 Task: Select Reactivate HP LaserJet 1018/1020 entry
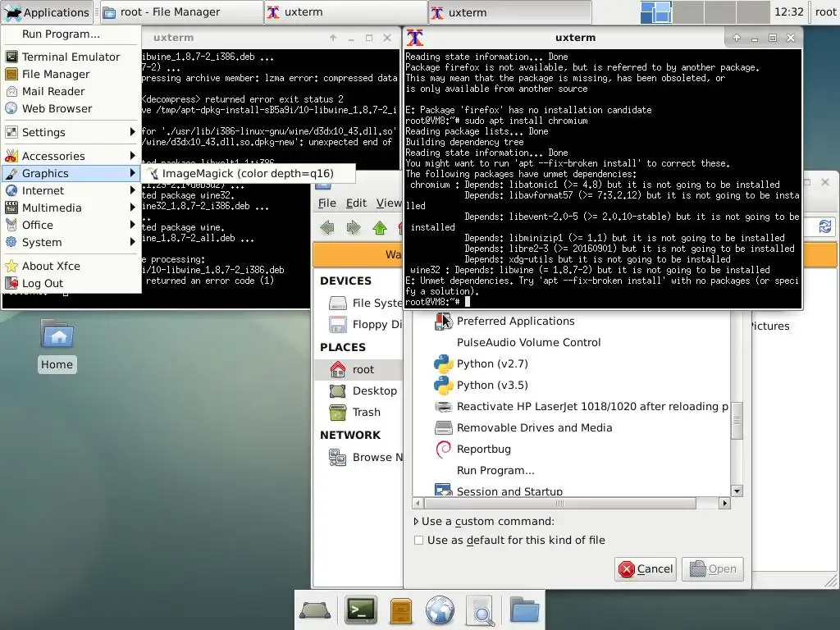coord(571,406)
